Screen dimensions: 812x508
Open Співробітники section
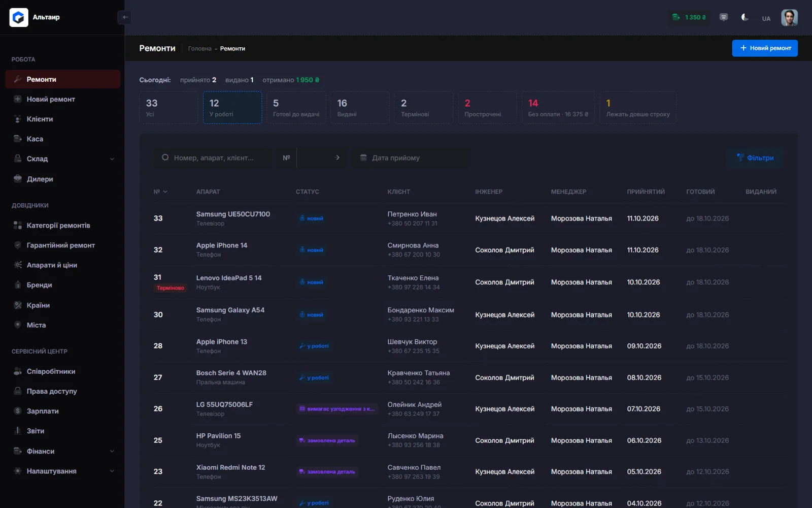pos(63,371)
